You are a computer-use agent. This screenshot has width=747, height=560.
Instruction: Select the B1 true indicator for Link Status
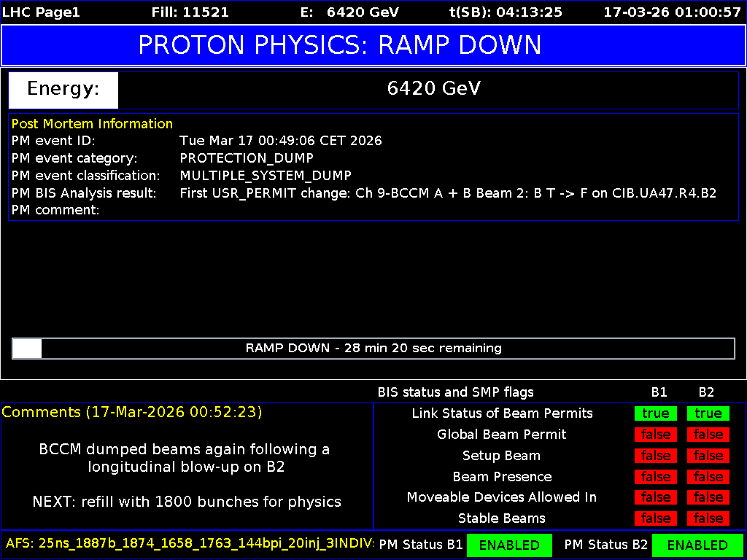(x=655, y=413)
